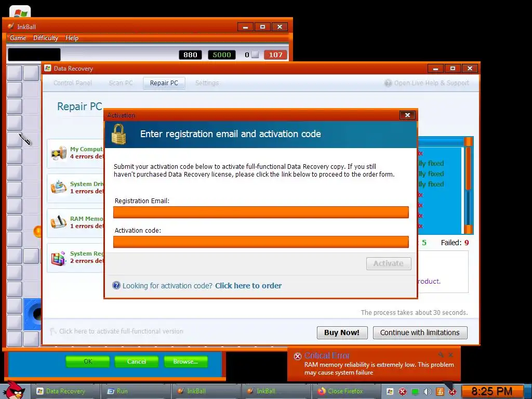Click the taskbar clock showing 8:25 PM
The image size is (532, 399).
(x=492, y=392)
